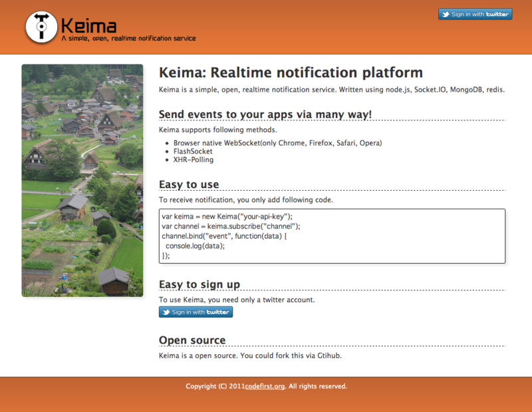The image size is (532, 412).
Task: Click code line 'var channel = keima.subscribe'
Action: (x=231, y=226)
